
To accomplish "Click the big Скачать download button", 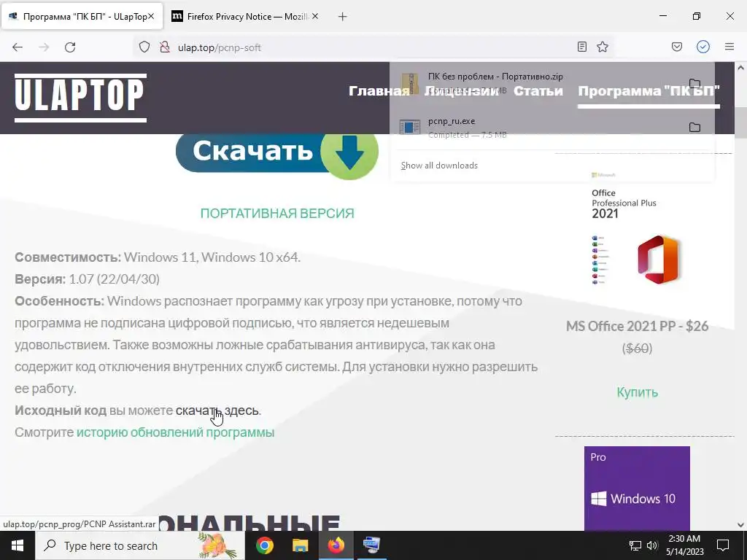I will (276, 153).
